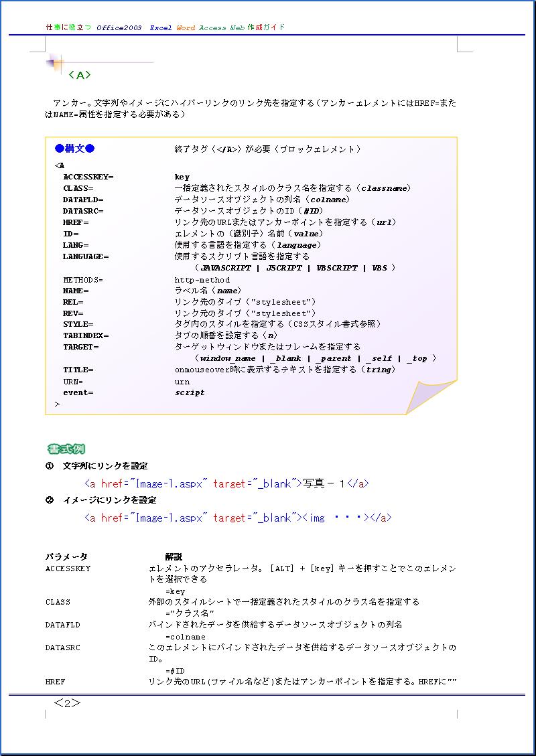
Task: Select the orange "Word" text in the header
Action: pyautogui.click(x=186, y=28)
